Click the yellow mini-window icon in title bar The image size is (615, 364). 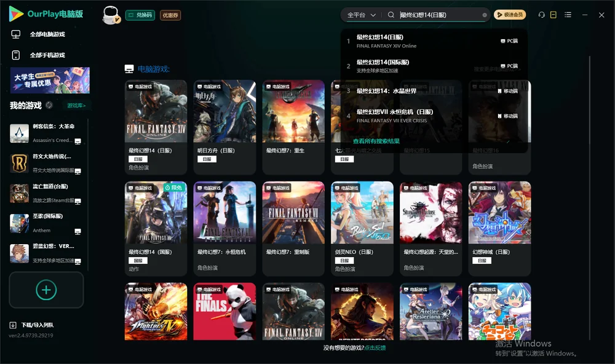[x=553, y=15]
